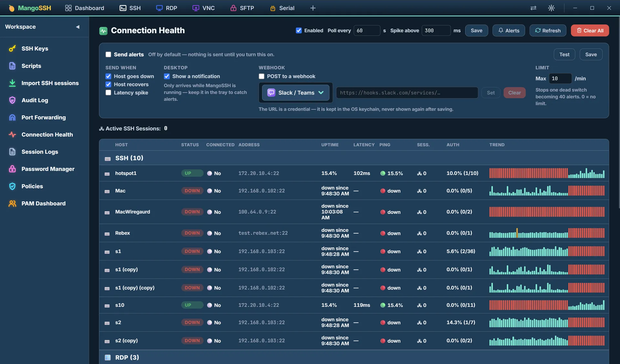
Task: Click the MacWiregaurd host row icon
Action: click(x=107, y=213)
